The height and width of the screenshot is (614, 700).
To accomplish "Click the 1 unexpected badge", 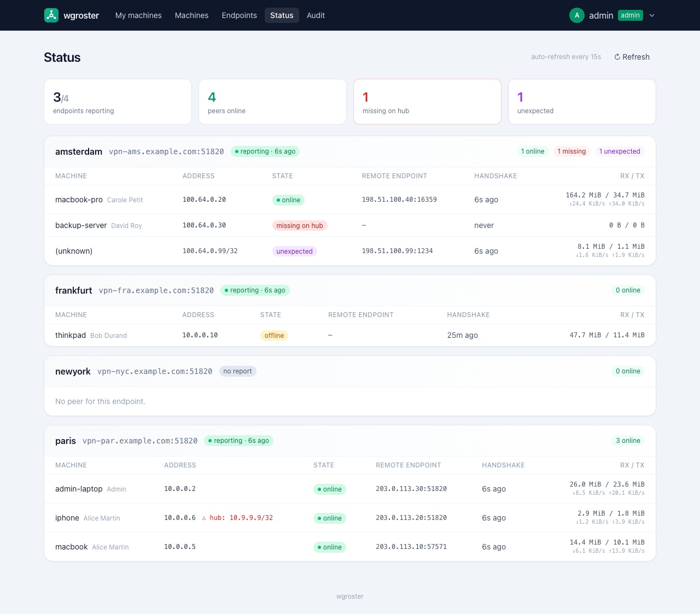I will point(620,151).
